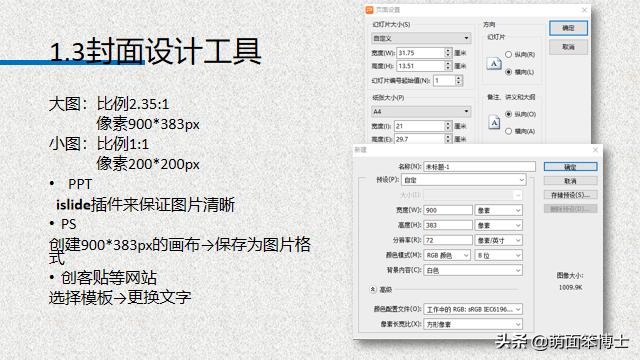Screen dimensions: 640x360
Task: Click the slide title 1.3封面设计工具
Action: click(155, 51)
